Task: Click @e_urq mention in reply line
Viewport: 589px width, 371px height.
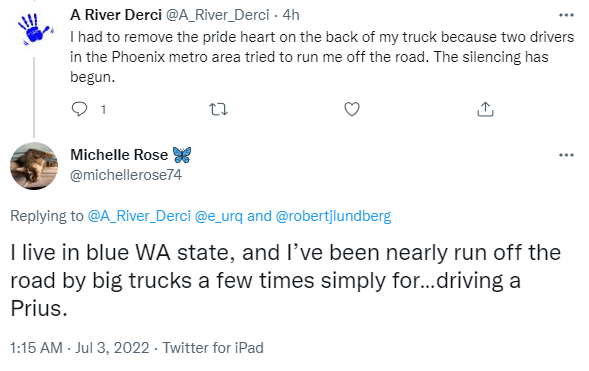Action: 219,217
